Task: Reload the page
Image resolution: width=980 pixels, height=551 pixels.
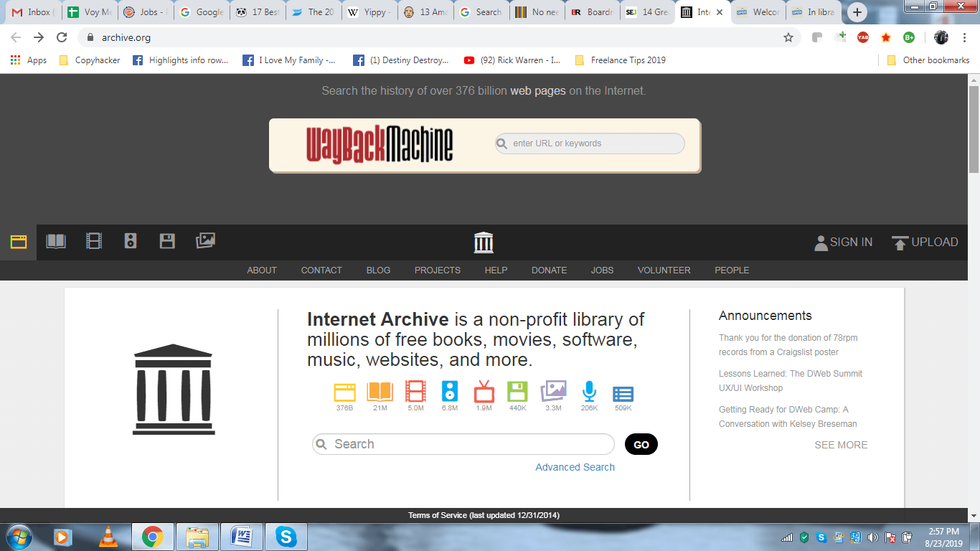Action: tap(62, 37)
